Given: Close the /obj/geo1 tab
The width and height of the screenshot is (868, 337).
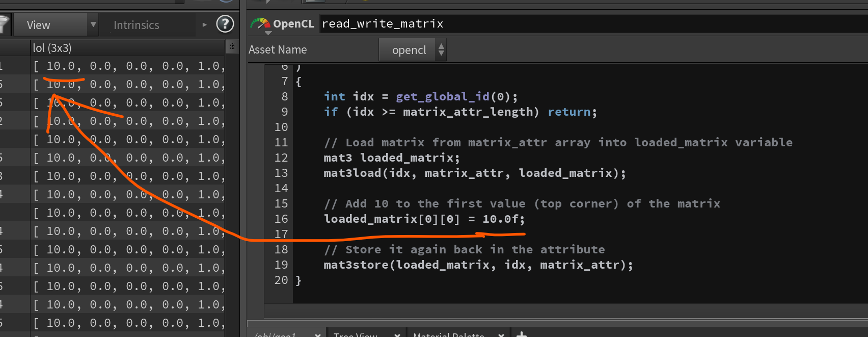Looking at the screenshot, I should [317, 334].
